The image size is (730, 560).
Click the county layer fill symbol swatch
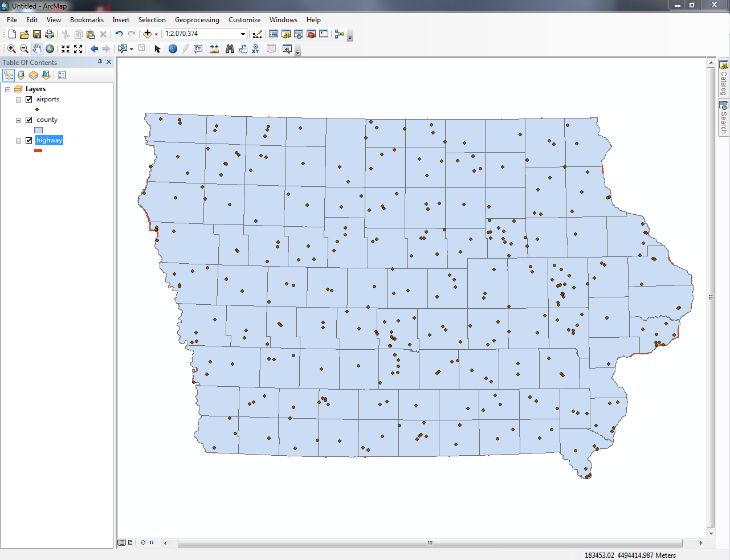tap(38, 130)
